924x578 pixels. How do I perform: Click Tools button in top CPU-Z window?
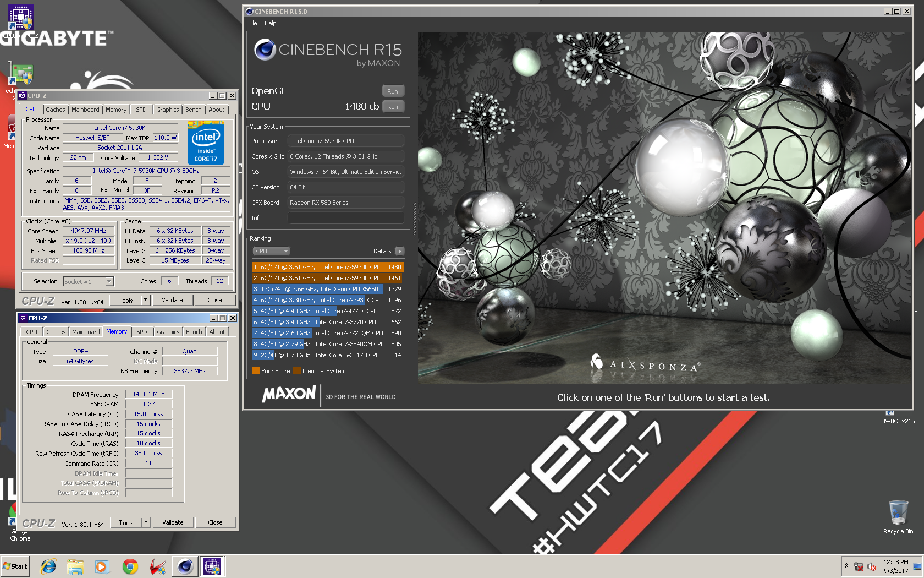pos(125,300)
